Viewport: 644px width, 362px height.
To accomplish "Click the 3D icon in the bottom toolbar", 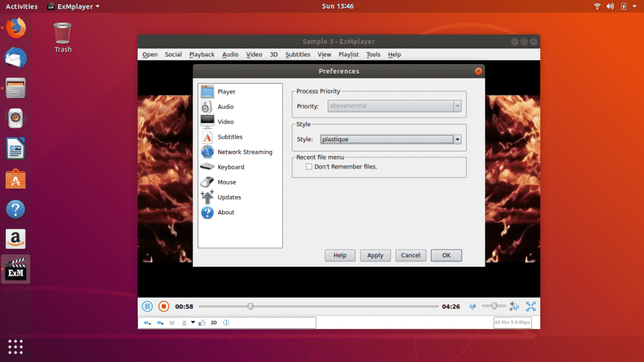I will (x=214, y=322).
